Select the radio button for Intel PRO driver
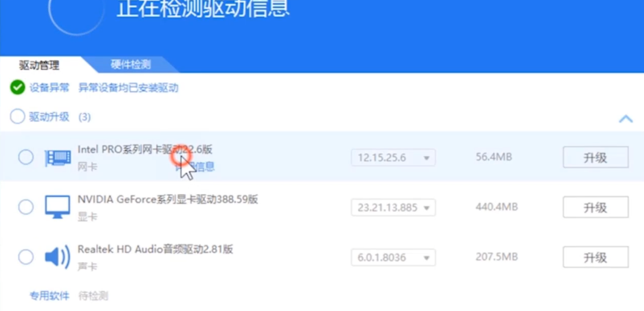Image resolution: width=644 pixels, height=311 pixels. click(x=26, y=157)
